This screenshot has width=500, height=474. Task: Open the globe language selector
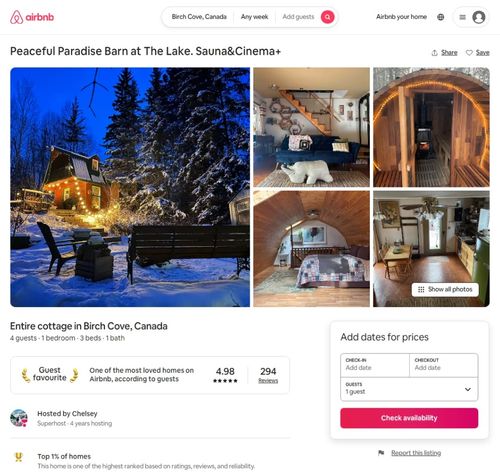click(440, 17)
